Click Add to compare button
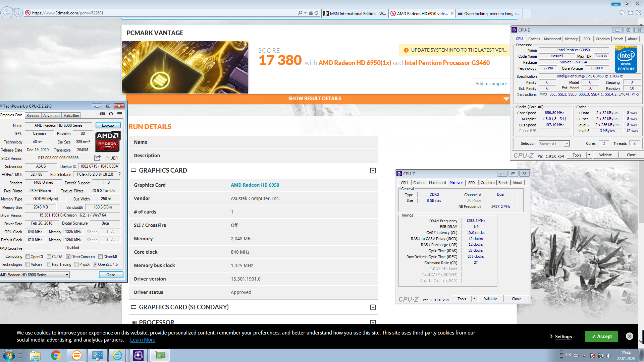The width and height of the screenshot is (644, 362). click(491, 84)
